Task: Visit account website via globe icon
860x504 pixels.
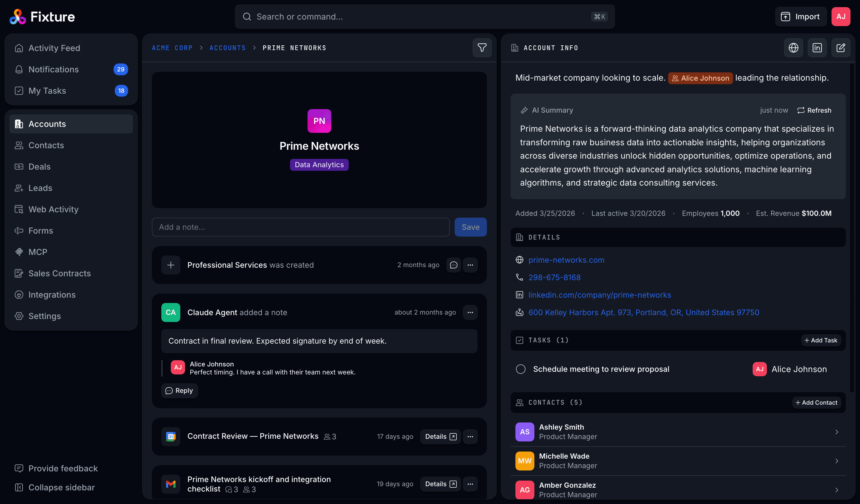Action: click(794, 48)
